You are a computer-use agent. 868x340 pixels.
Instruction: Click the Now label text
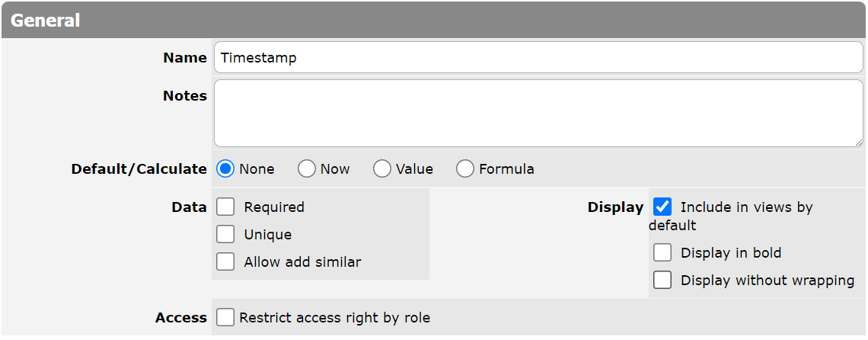click(x=335, y=169)
